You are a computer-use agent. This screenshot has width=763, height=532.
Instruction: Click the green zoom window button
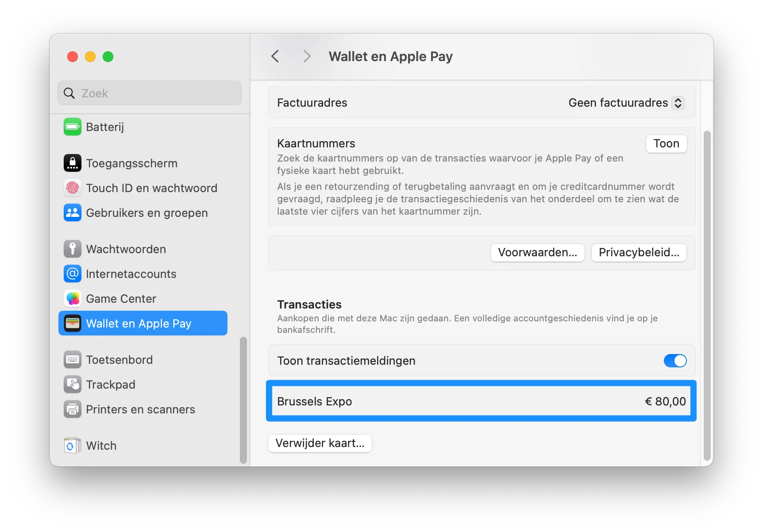click(108, 57)
